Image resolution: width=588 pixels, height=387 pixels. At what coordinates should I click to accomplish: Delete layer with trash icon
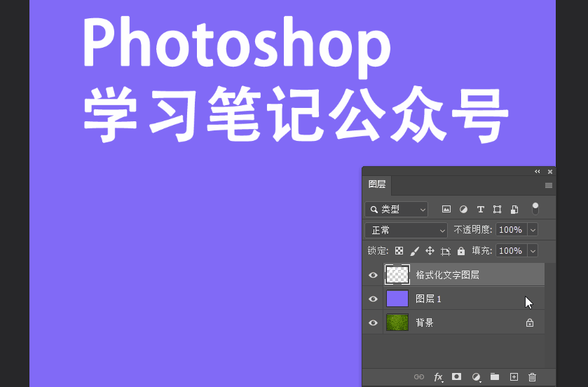click(532, 377)
